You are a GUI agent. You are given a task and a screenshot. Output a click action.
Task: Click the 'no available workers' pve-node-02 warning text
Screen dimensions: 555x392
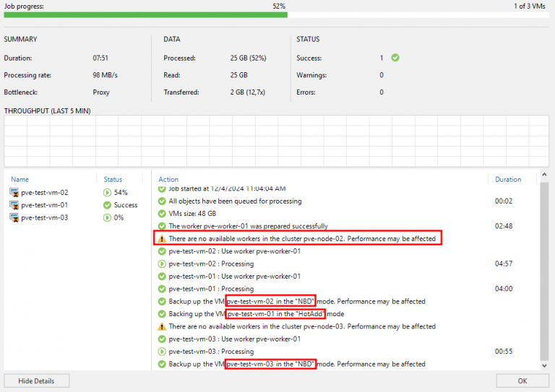(x=302, y=239)
